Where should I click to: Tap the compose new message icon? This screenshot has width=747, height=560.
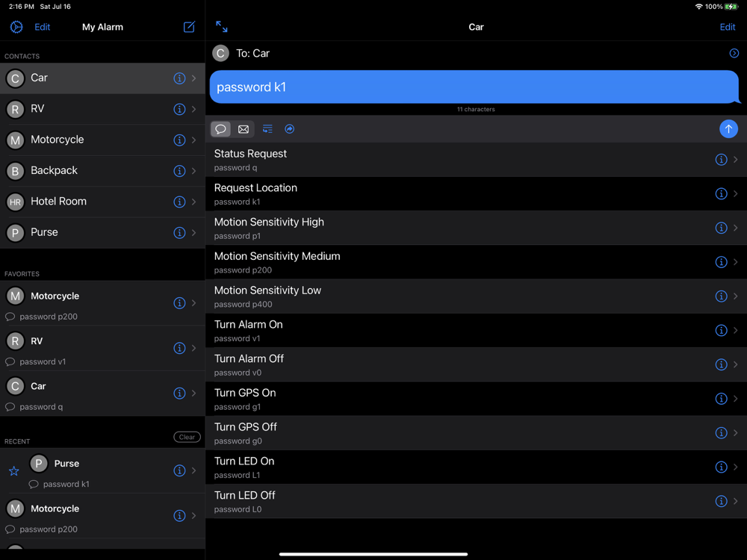click(189, 27)
